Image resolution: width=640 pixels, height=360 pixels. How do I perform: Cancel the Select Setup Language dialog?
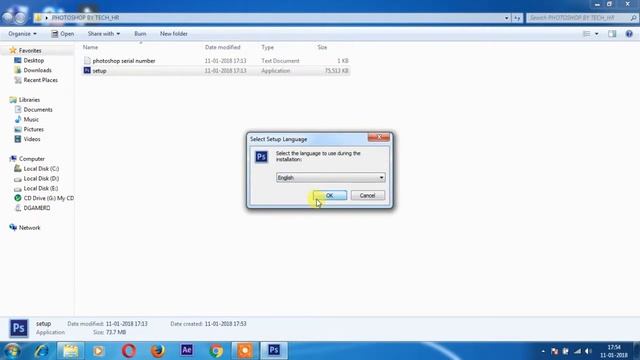(367, 196)
